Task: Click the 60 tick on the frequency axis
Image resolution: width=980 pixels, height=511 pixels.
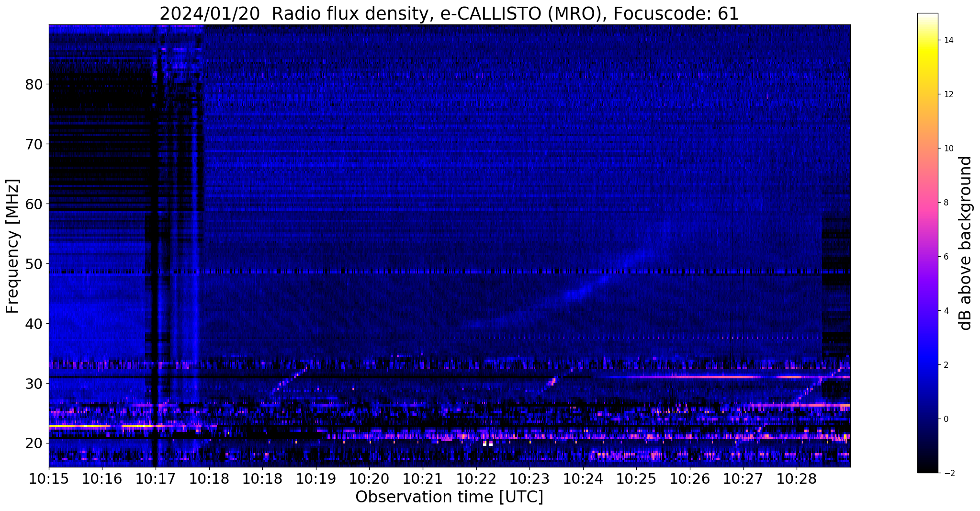Action: pyautogui.click(x=34, y=204)
